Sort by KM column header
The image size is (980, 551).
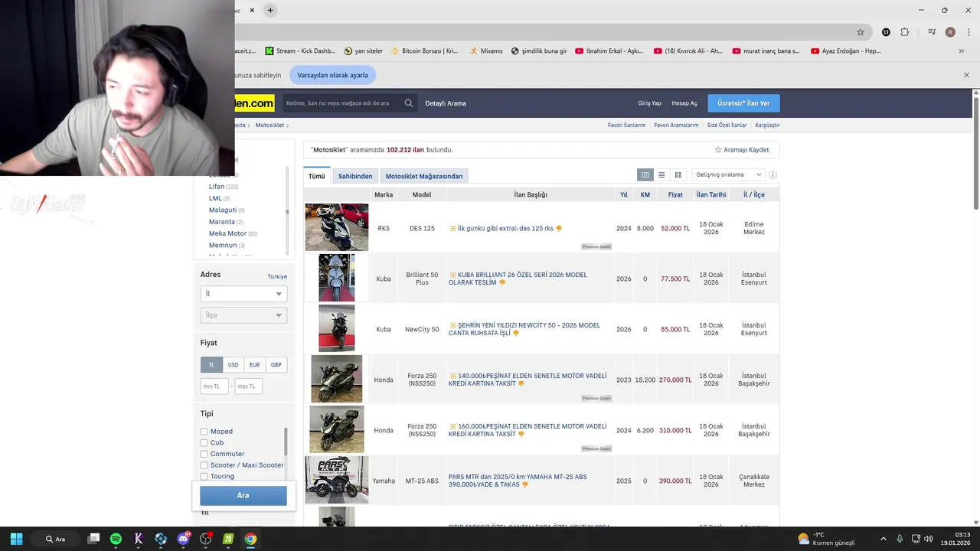[645, 195]
